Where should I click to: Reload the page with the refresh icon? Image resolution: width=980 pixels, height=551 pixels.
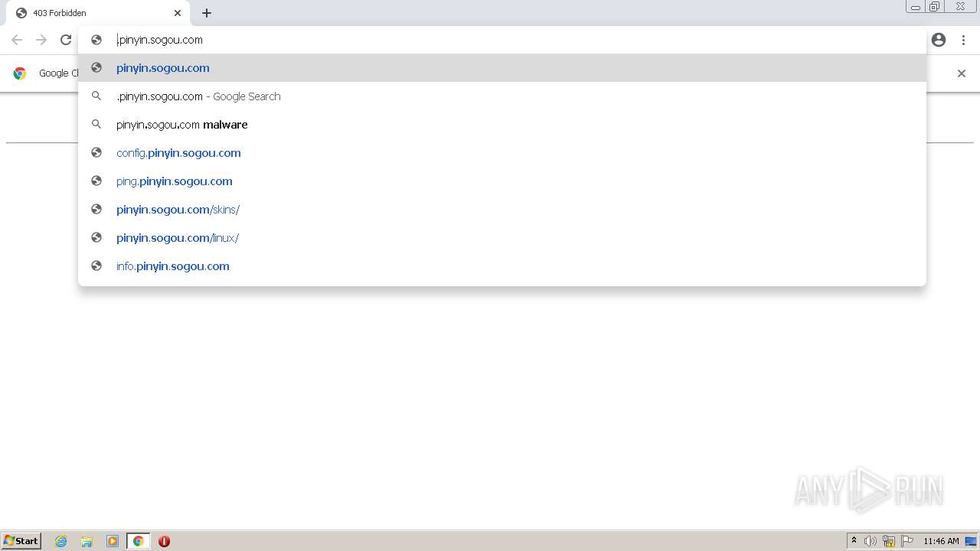click(x=66, y=40)
